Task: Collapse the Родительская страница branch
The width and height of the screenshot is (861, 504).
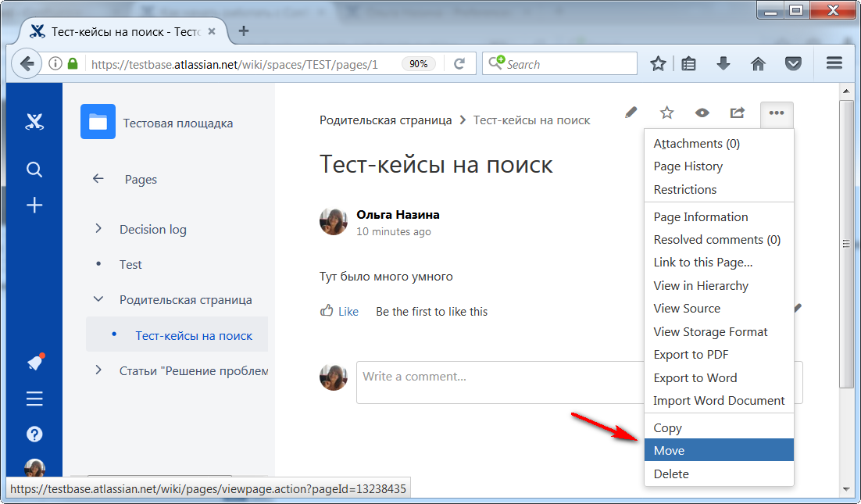Action: point(98,299)
